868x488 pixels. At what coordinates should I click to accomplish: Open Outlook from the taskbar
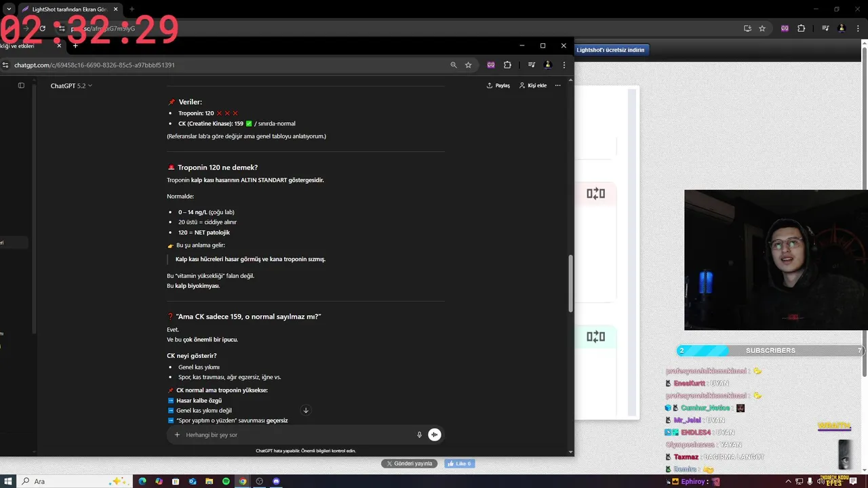[x=193, y=481]
